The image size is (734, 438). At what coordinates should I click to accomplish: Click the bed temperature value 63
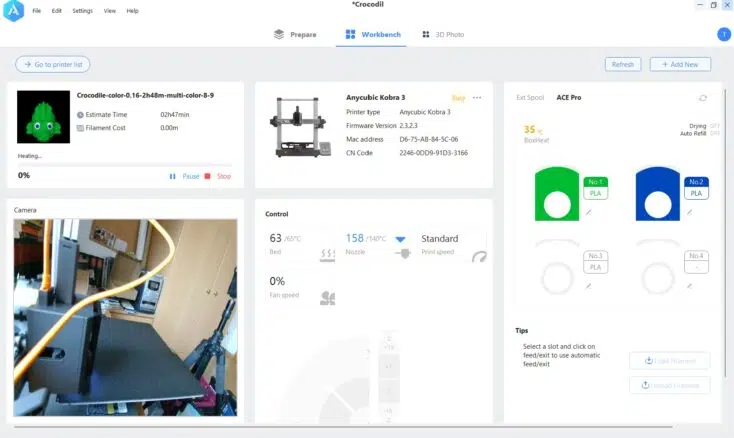[x=275, y=238]
